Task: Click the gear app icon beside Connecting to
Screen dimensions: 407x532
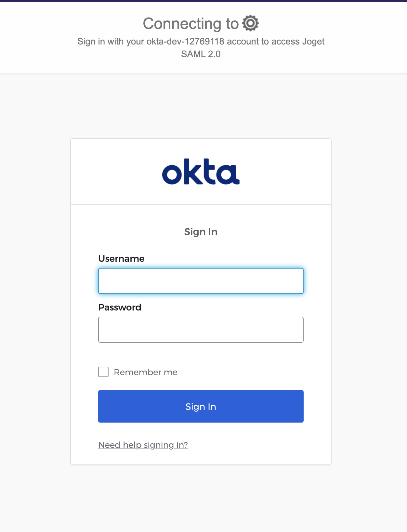Action: (x=251, y=23)
